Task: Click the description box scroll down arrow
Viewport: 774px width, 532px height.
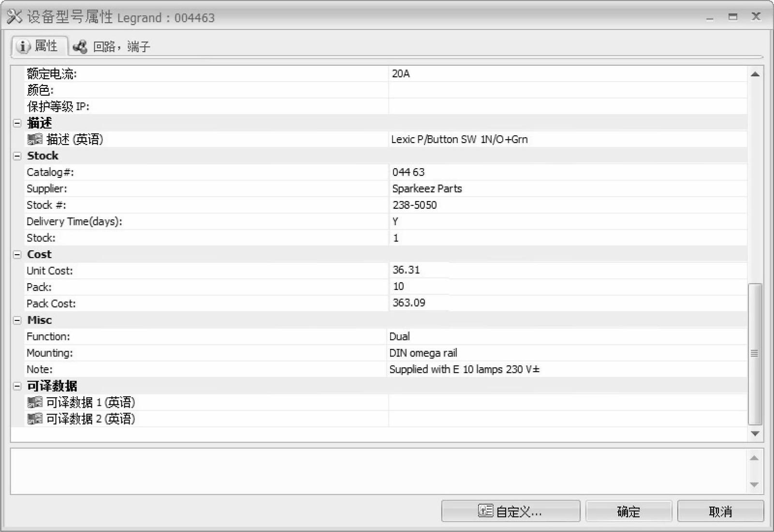Action: pos(754,485)
